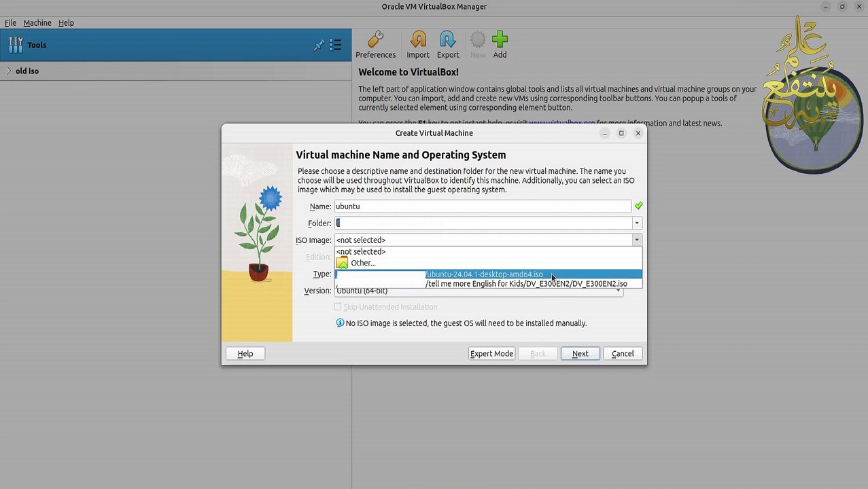Screen dimensions: 868x489
Task: Click the folder icon beside Other...
Action: [343, 263]
